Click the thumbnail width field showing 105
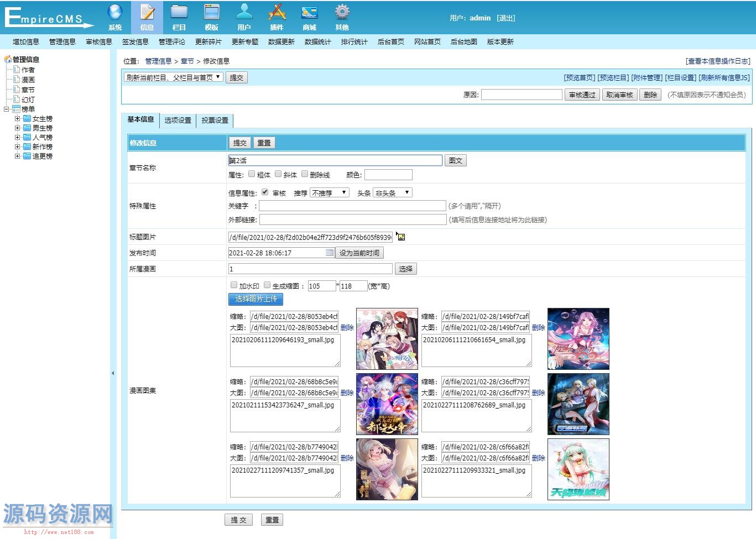 point(322,286)
